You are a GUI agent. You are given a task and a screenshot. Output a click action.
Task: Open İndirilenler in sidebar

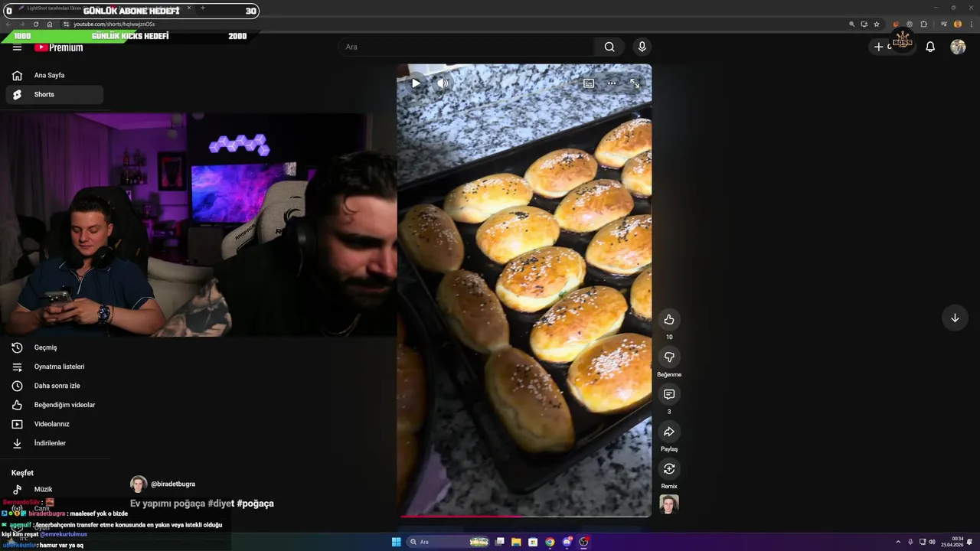(x=54, y=443)
